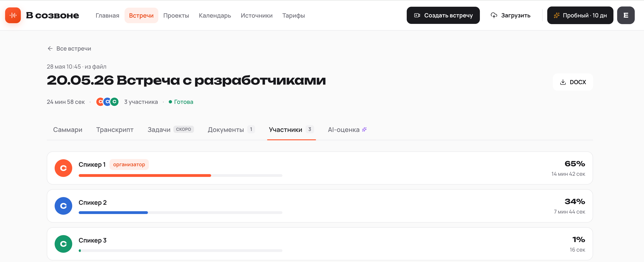
Task: Click the Спикер 2 name
Action: [x=93, y=202]
